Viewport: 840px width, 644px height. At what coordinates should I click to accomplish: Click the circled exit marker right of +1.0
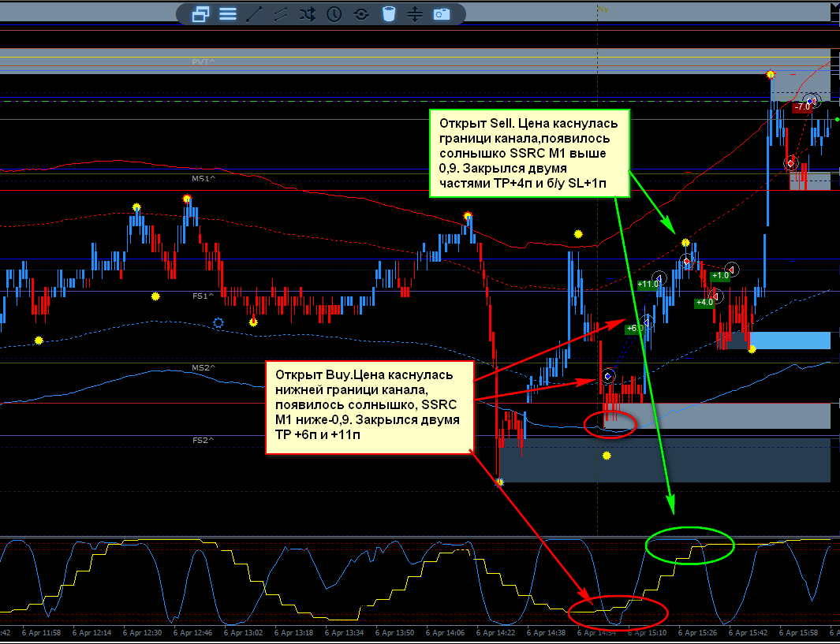(732, 270)
